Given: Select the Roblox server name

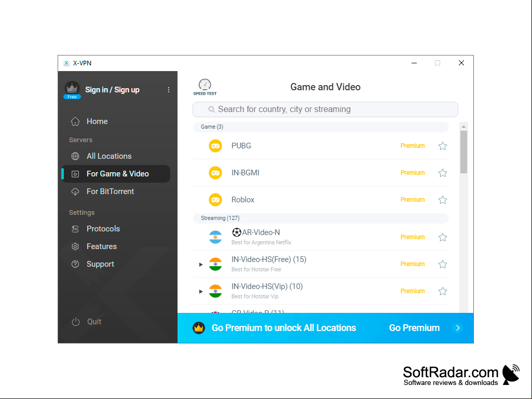Looking at the screenshot, I should 243,200.
